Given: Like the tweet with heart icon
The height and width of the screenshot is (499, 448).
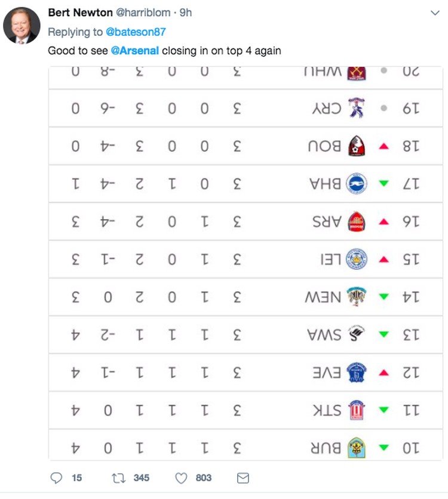Looking at the screenshot, I should [181, 478].
